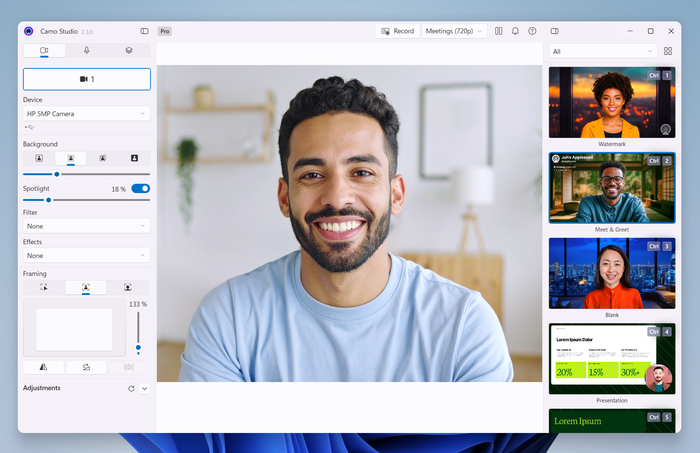Click the Pro badge
Viewport: 700px width, 453px height.
pyautogui.click(x=165, y=31)
